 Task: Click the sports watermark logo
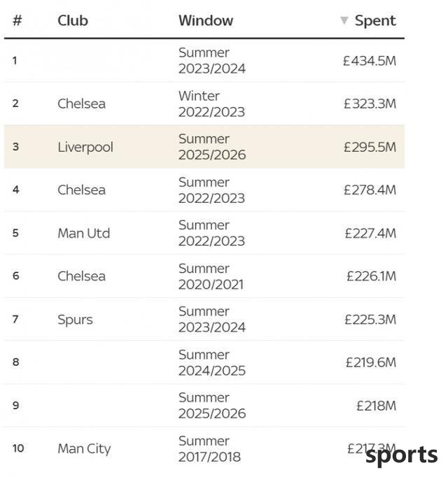point(401,455)
